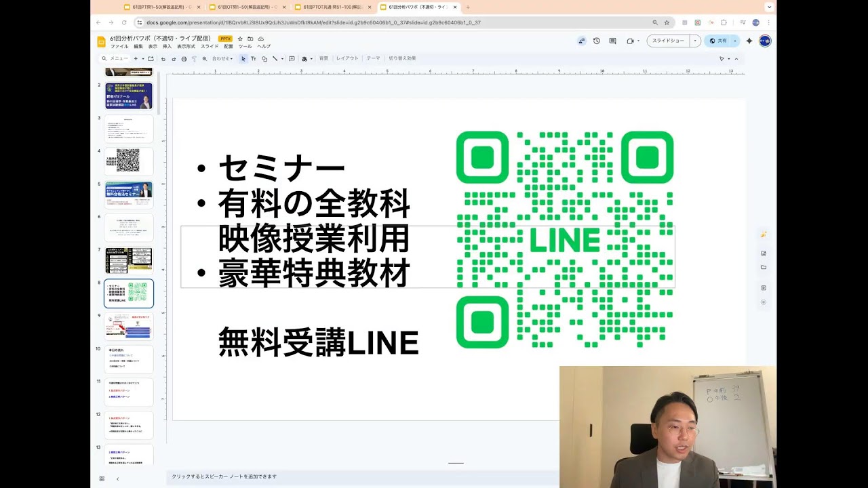
Task: Open the input tools 'あ' dropdown
Action: tap(307, 59)
